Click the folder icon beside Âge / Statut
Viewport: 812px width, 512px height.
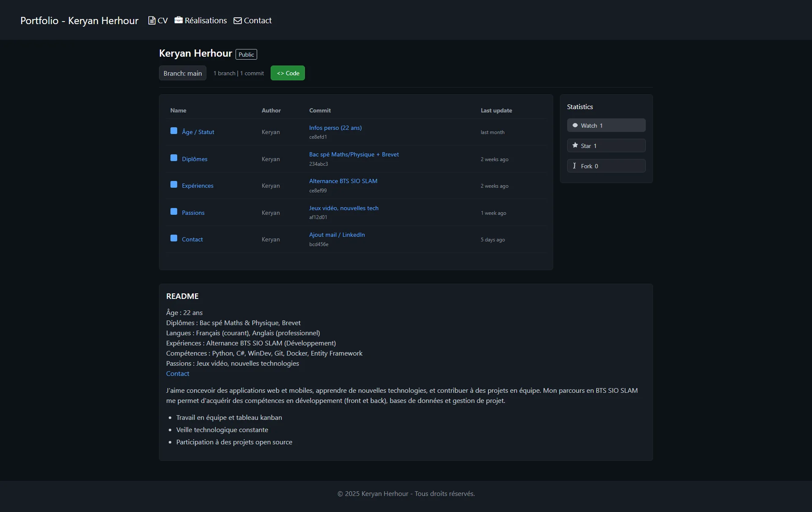(174, 131)
